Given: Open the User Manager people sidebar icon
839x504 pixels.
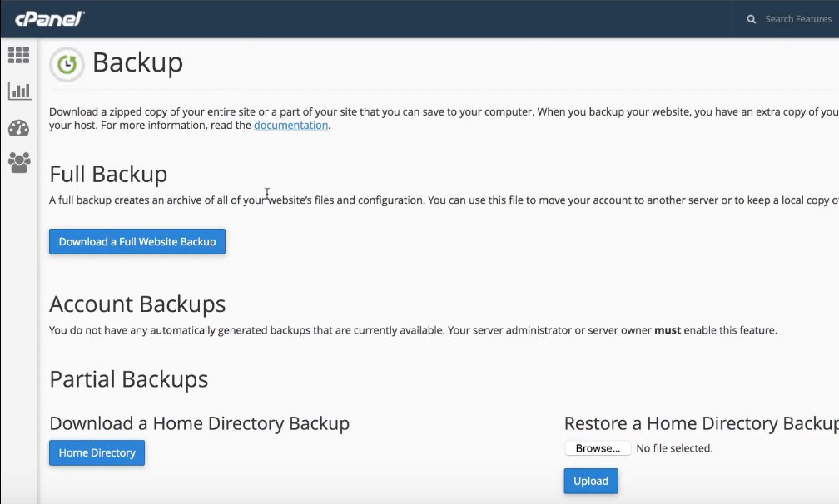Looking at the screenshot, I should (x=19, y=162).
